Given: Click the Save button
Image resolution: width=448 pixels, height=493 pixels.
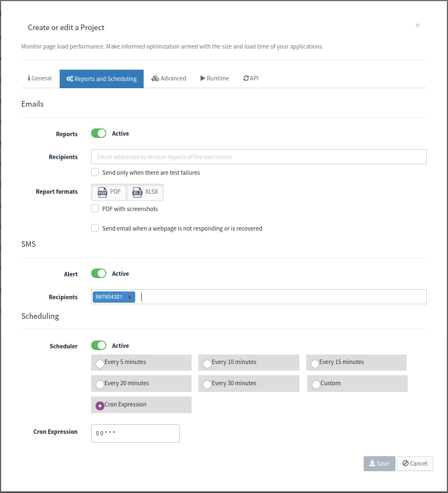Looking at the screenshot, I should (x=379, y=463).
